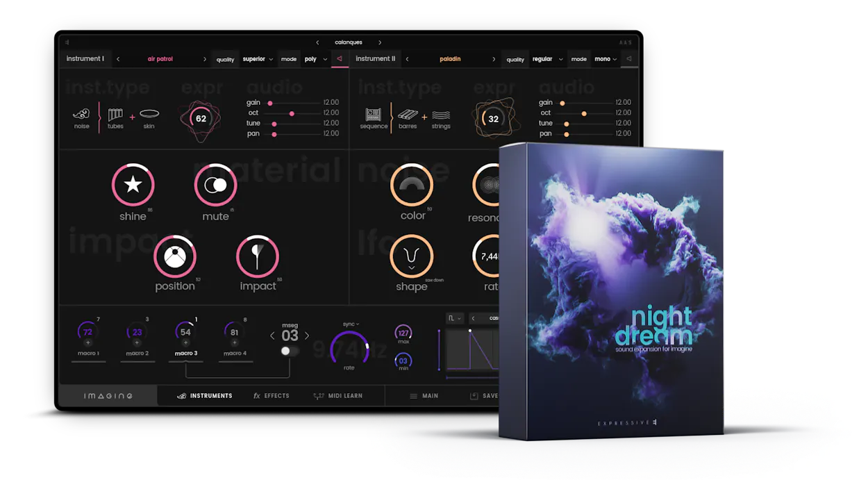Image resolution: width=868 pixels, height=480 pixels.
Task: Click the position knob icon
Action: pos(174,257)
